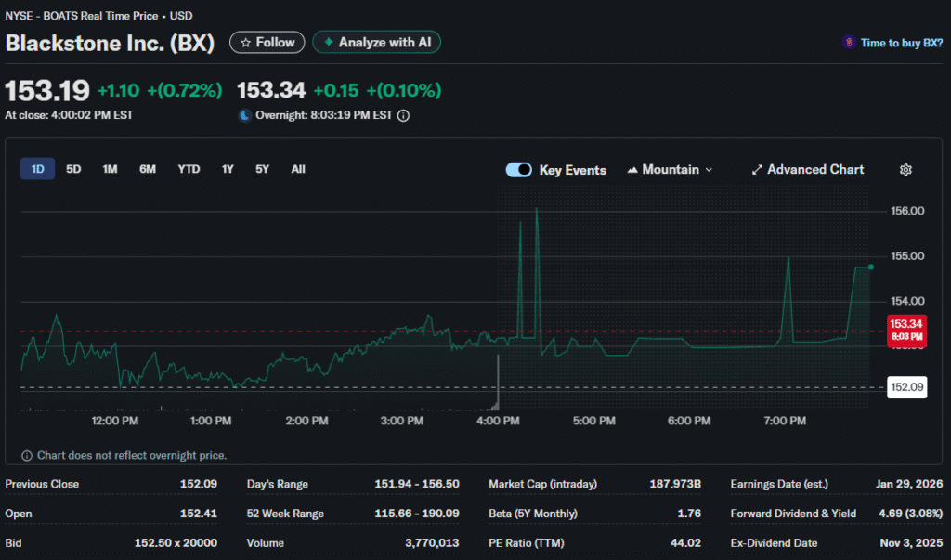
Task: Click the Analyze with AI button
Action: [376, 43]
